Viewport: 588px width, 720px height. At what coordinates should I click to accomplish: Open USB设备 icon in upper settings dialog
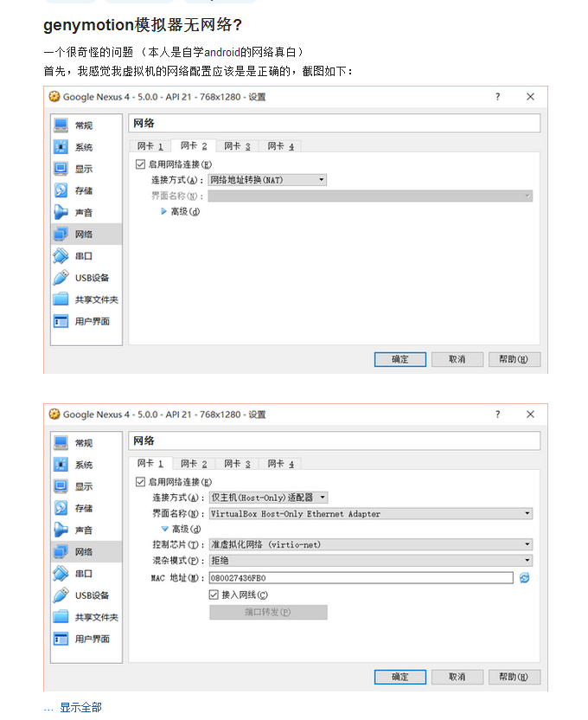[61, 277]
